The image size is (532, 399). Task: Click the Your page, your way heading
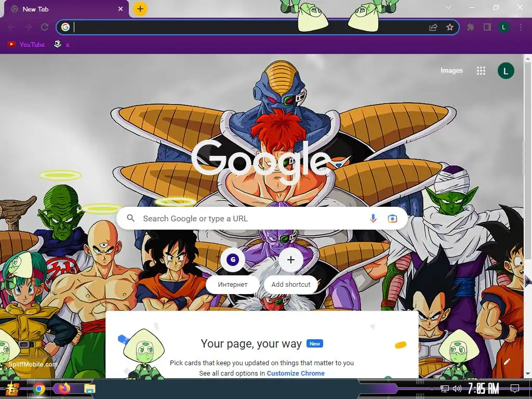251,344
